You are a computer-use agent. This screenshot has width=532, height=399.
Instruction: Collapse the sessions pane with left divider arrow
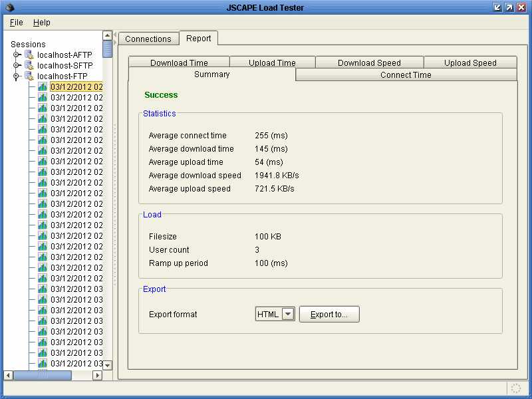click(x=115, y=35)
